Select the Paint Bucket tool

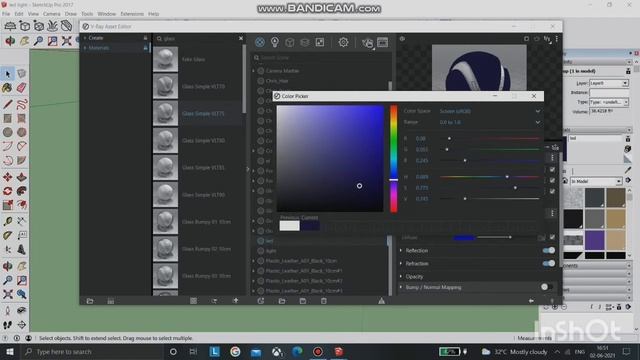click(7, 88)
